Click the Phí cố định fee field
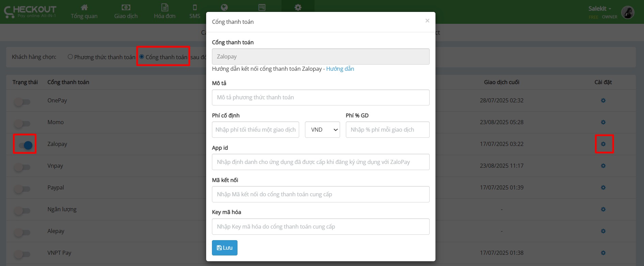The width and height of the screenshot is (644, 266). click(256, 130)
